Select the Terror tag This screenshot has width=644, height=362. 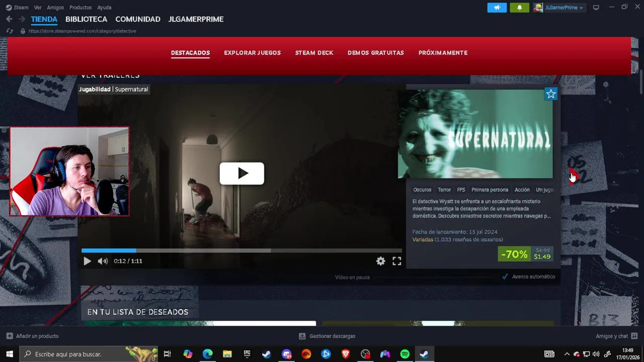[444, 190]
